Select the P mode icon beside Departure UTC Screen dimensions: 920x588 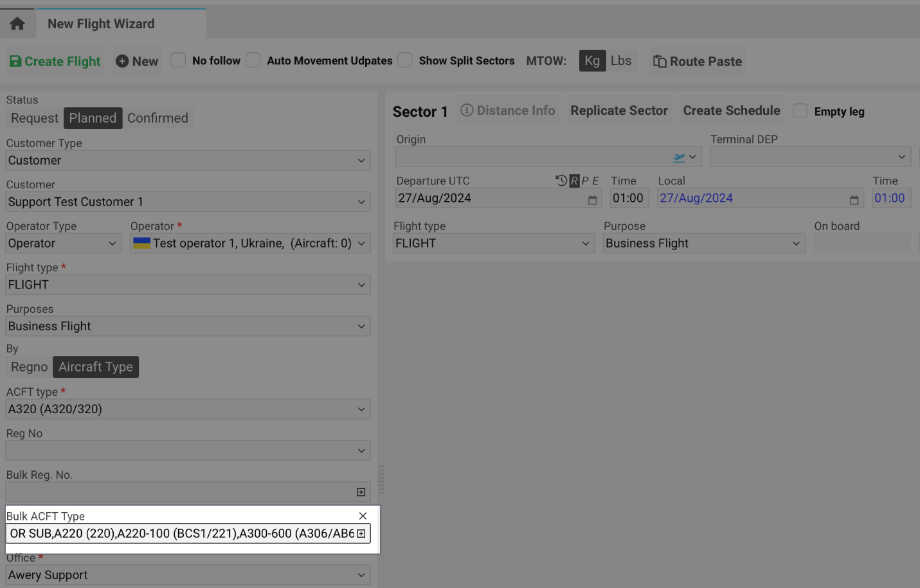point(586,181)
